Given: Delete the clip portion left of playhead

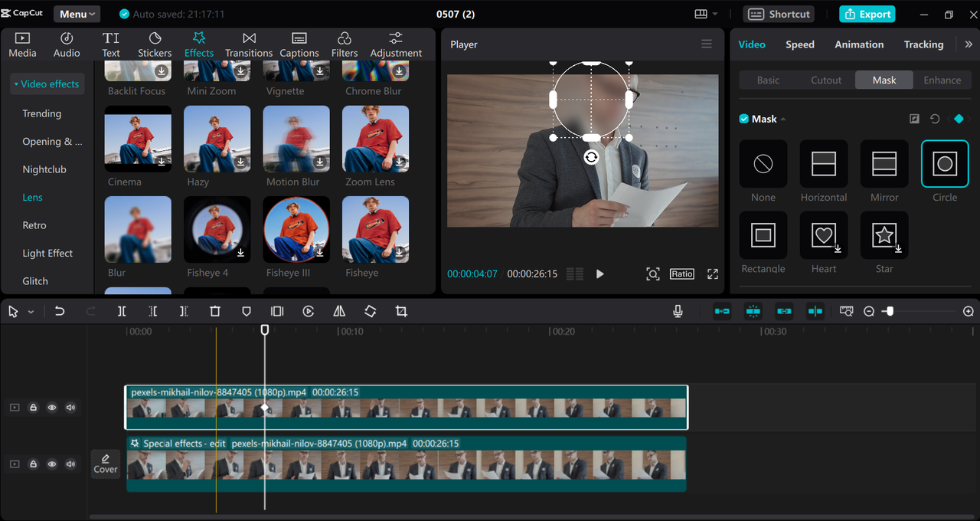Looking at the screenshot, I should 152,311.
